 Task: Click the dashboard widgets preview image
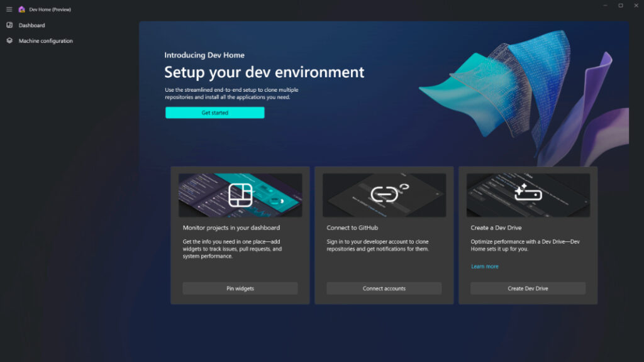[x=240, y=194]
